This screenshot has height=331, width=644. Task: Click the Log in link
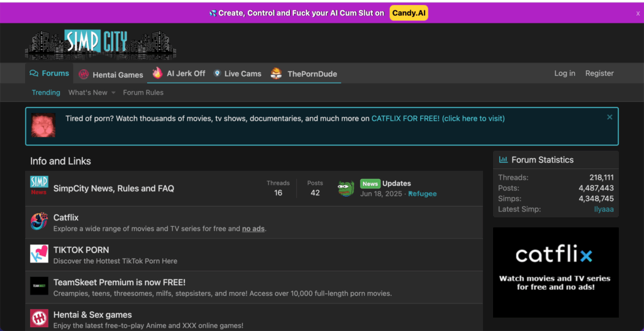[x=564, y=73]
